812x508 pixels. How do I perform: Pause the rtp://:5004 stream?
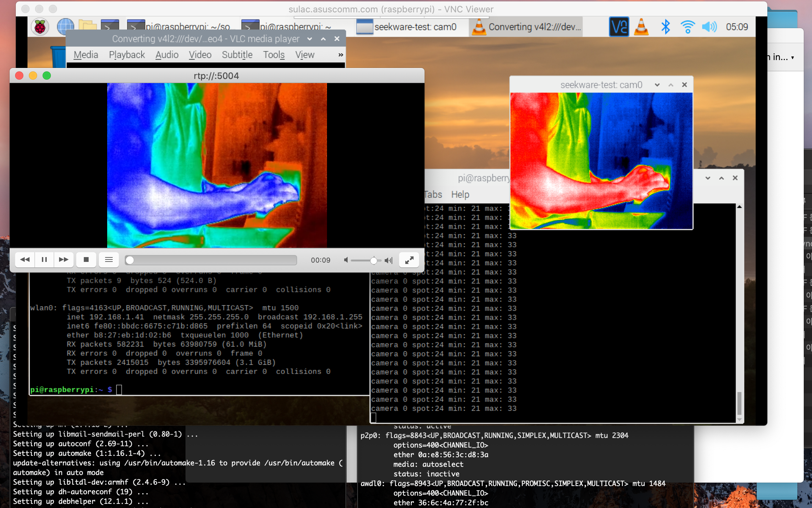click(44, 259)
